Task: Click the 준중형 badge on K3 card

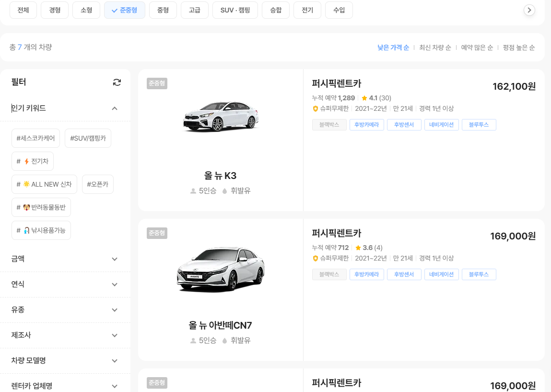Action: pyautogui.click(x=157, y=83)
